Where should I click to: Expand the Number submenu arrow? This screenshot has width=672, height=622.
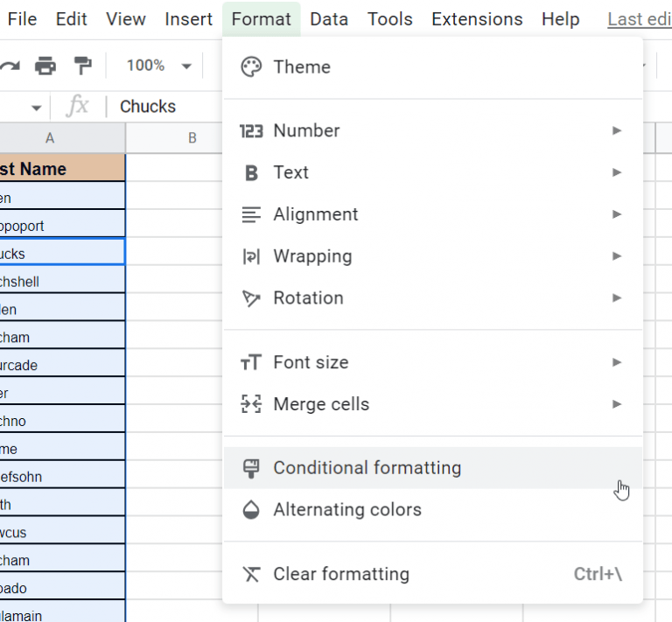617,131
